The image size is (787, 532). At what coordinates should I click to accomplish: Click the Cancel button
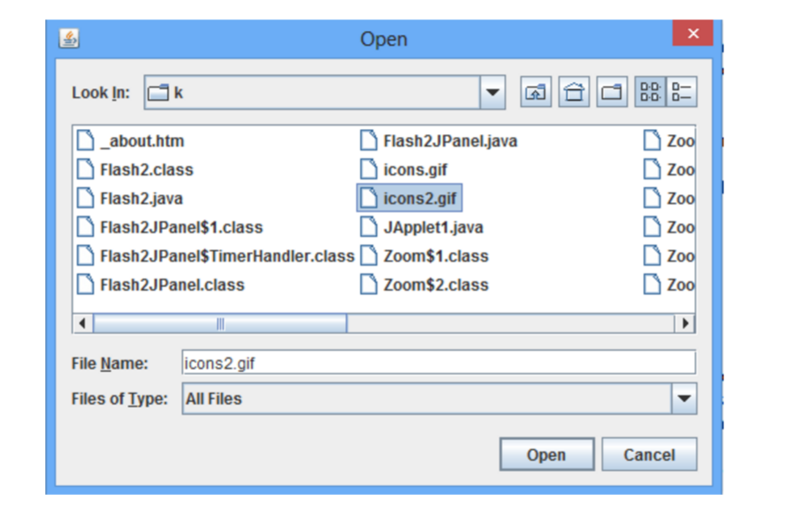point(650,454)
